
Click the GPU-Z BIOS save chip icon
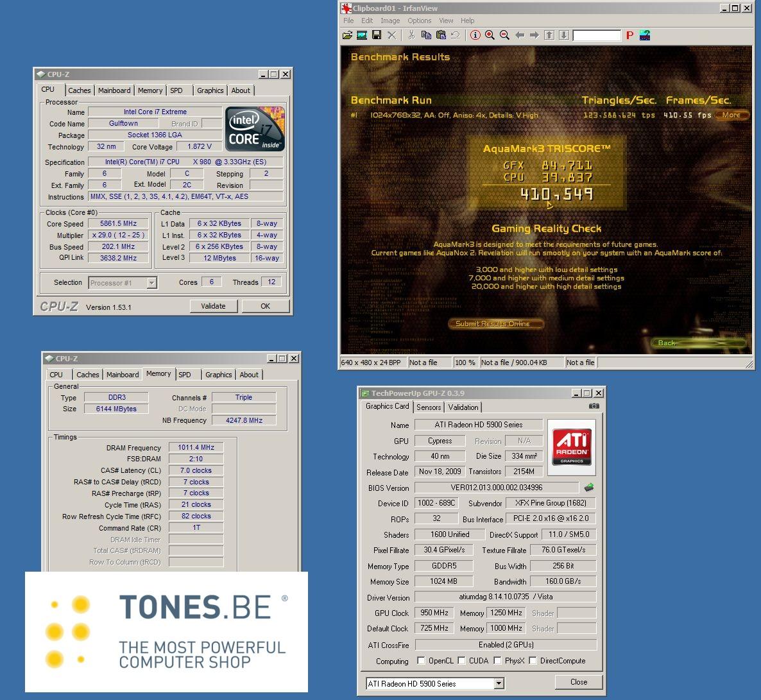tap(589, 488)
